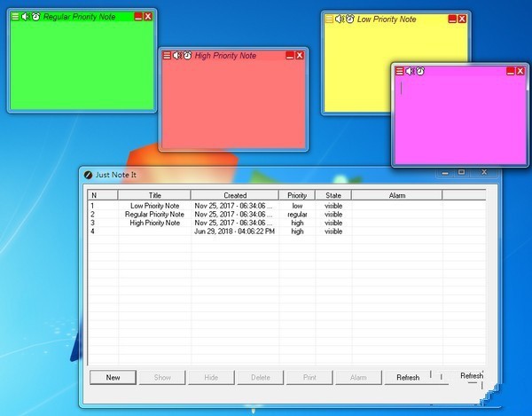Select the 'High Priority Note' row title
This screenshot has width=532, height=416.
click(x=154, y=223)
